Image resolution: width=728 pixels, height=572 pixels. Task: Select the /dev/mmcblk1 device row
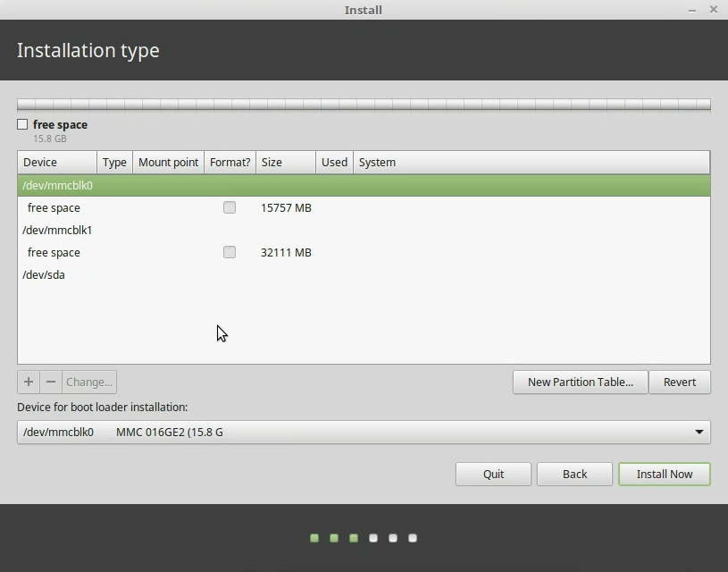point(58,230)
